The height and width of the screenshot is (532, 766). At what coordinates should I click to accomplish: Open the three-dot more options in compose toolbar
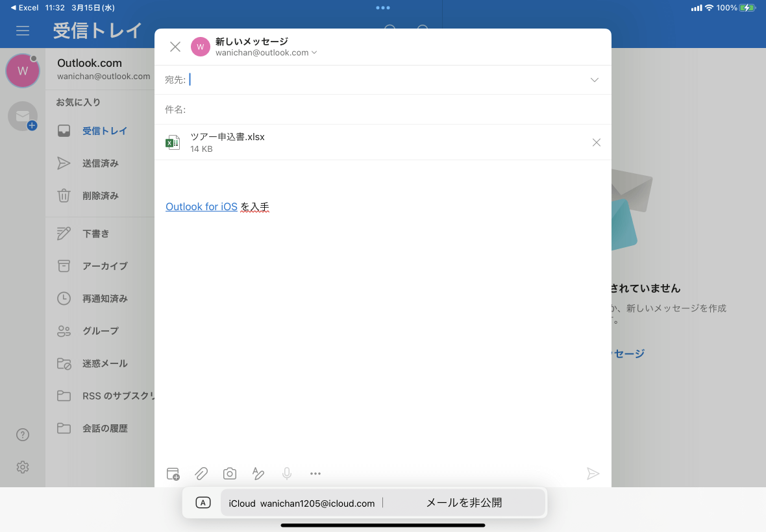coord(315,474)
